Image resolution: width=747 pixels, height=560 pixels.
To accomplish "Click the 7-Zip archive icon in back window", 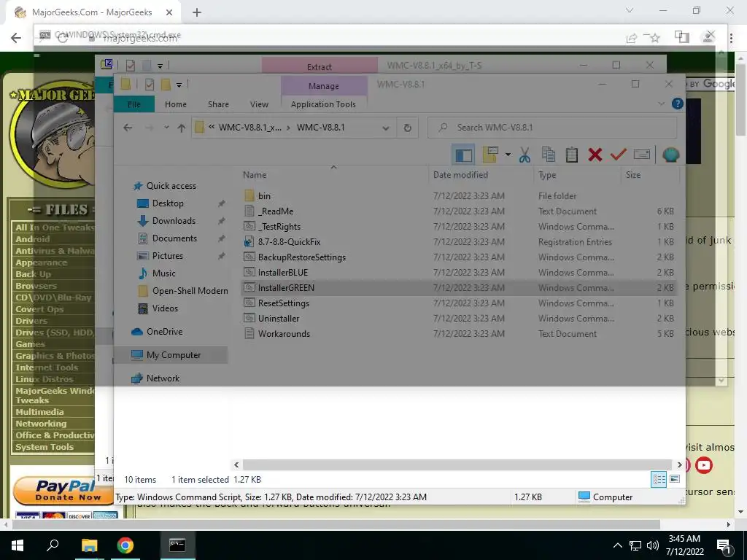I will click(107, 64).
